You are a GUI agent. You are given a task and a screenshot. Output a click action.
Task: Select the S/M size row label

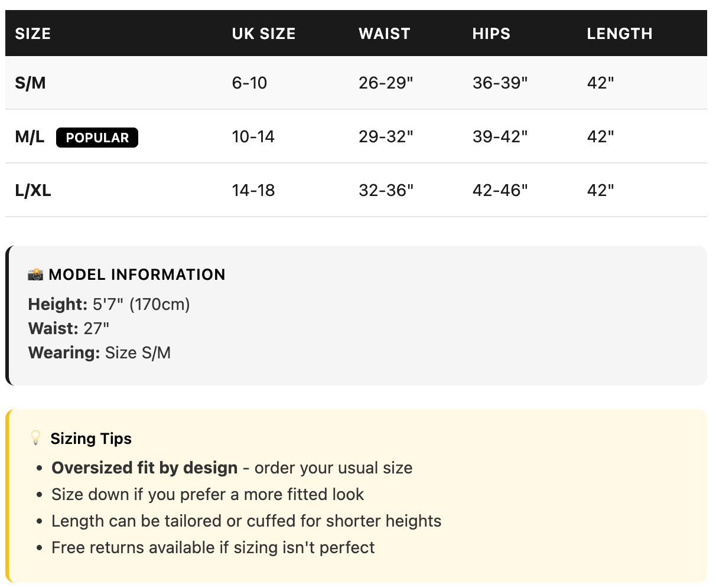(31, 83)
